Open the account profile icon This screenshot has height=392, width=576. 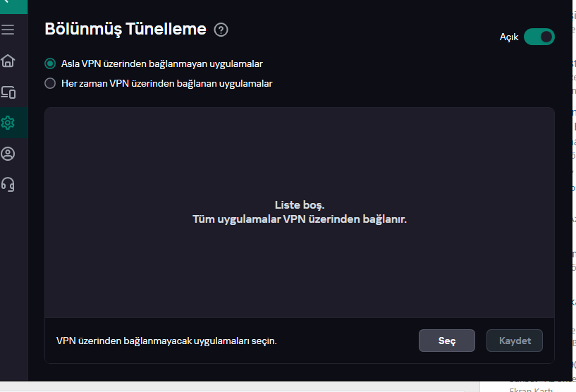point(8,154)
